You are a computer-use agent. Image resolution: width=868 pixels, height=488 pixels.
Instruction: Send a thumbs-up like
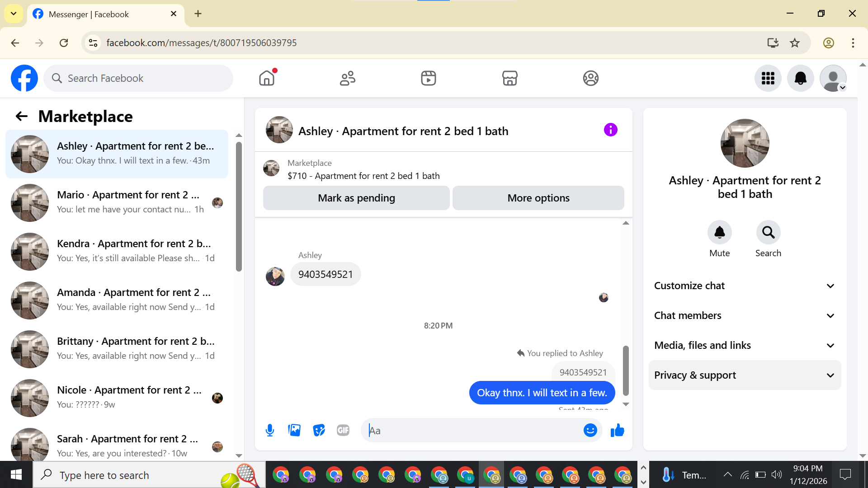[x=617, y=430]
